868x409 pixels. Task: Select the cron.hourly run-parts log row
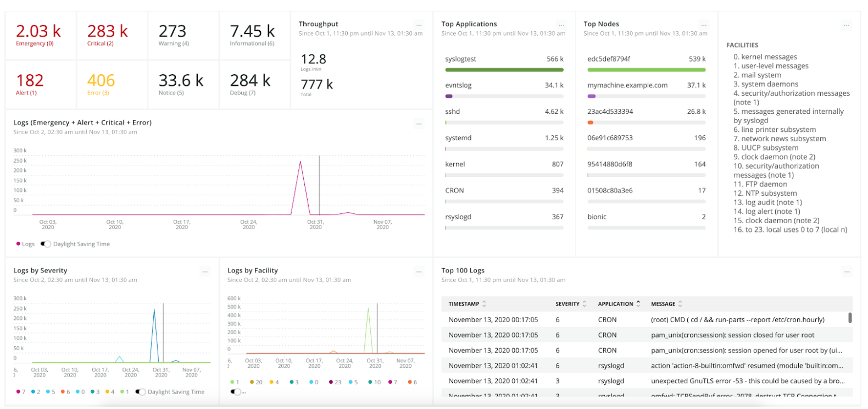[647, 319]
